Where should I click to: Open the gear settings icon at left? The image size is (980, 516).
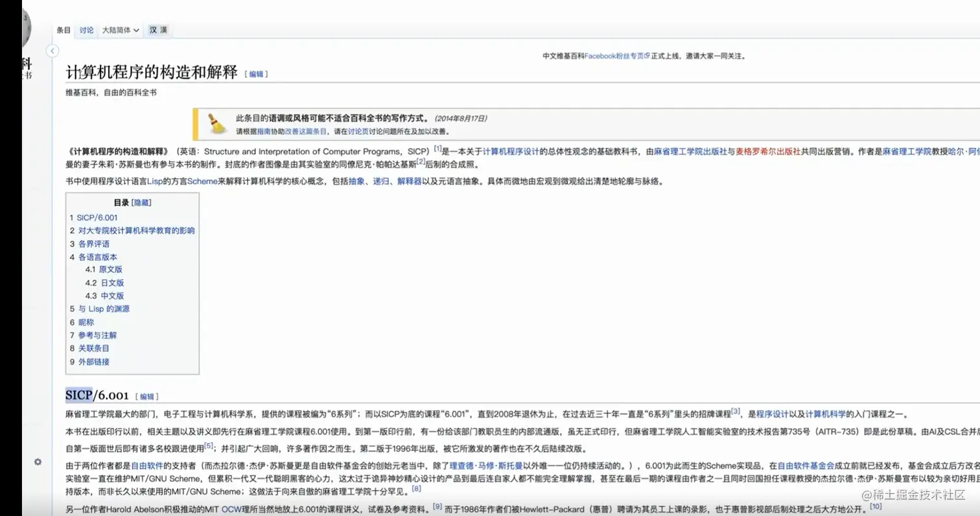[x=38, y=462]
